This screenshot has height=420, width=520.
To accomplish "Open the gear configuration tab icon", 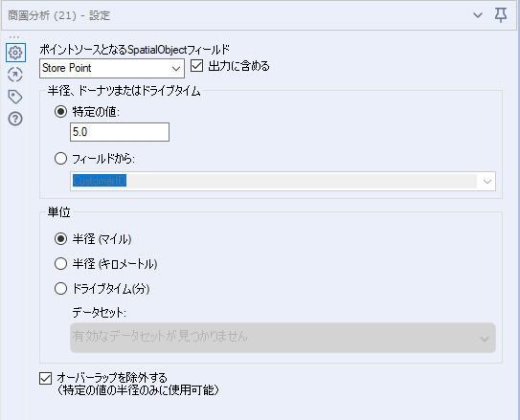I will point(15,53).
